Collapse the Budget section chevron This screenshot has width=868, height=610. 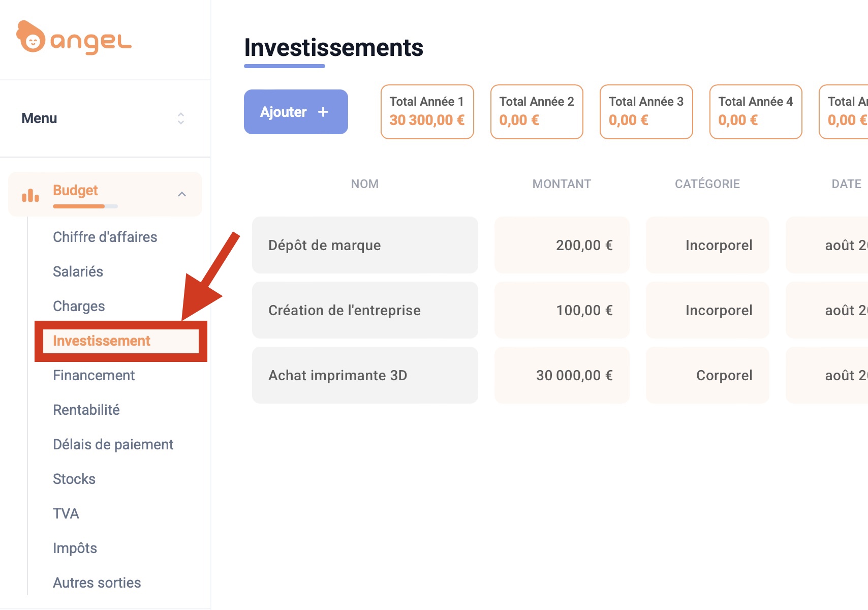pyautogui.click(x=182, y=194)
